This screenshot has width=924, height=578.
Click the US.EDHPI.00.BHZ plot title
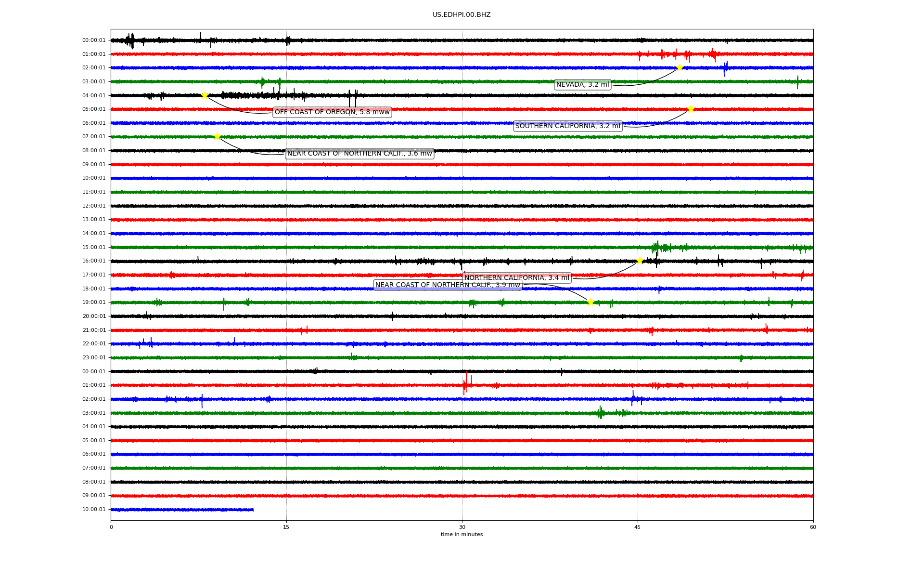462,15
